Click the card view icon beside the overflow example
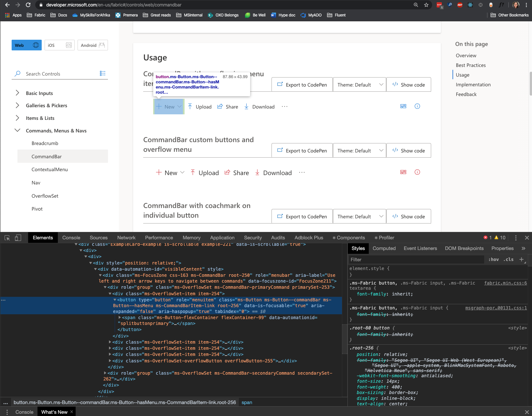The image size is (532, 416). (403, 106)
